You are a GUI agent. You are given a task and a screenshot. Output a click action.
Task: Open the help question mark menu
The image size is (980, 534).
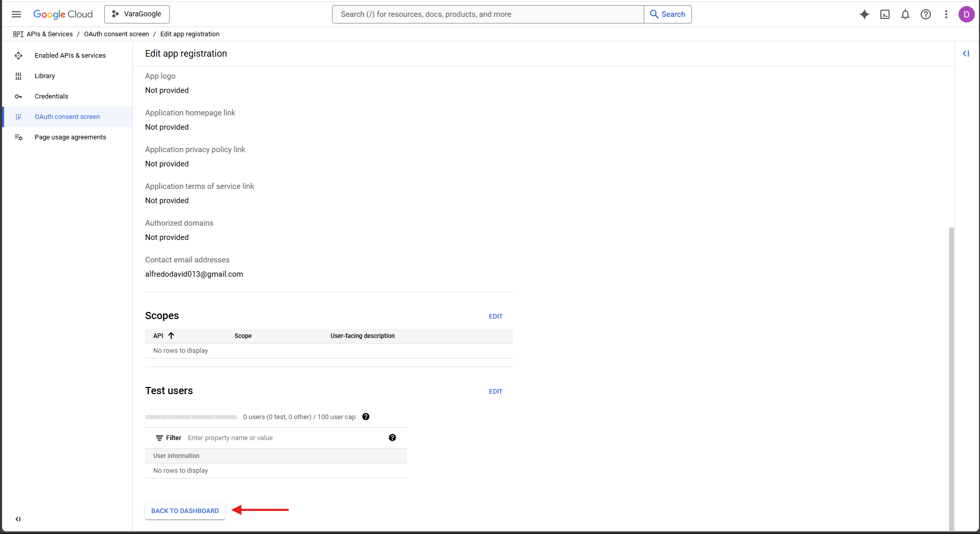tap(926, 14)
